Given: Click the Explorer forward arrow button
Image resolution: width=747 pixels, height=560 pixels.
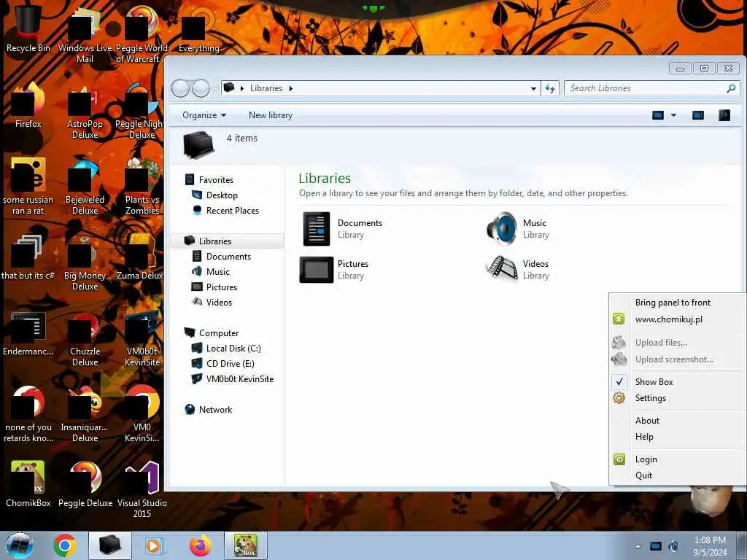Looking at the screenshot, I should coord(201,88).
